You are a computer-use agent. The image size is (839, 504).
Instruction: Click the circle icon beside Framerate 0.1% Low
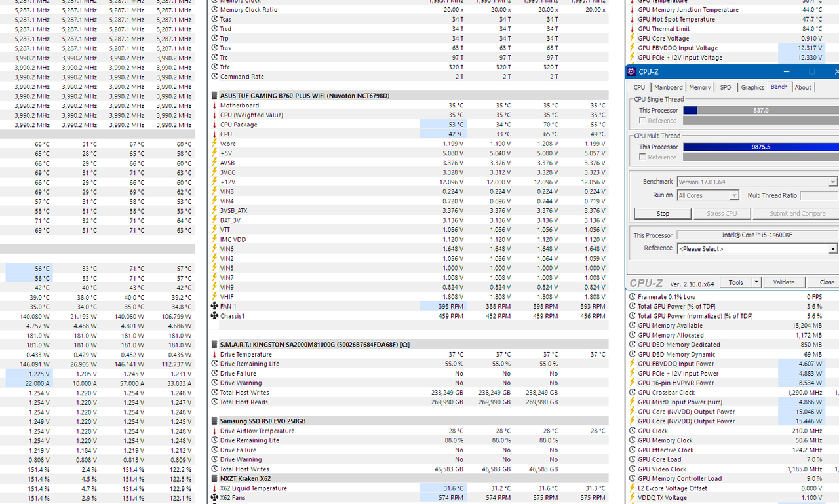click(x=632, y=297)
